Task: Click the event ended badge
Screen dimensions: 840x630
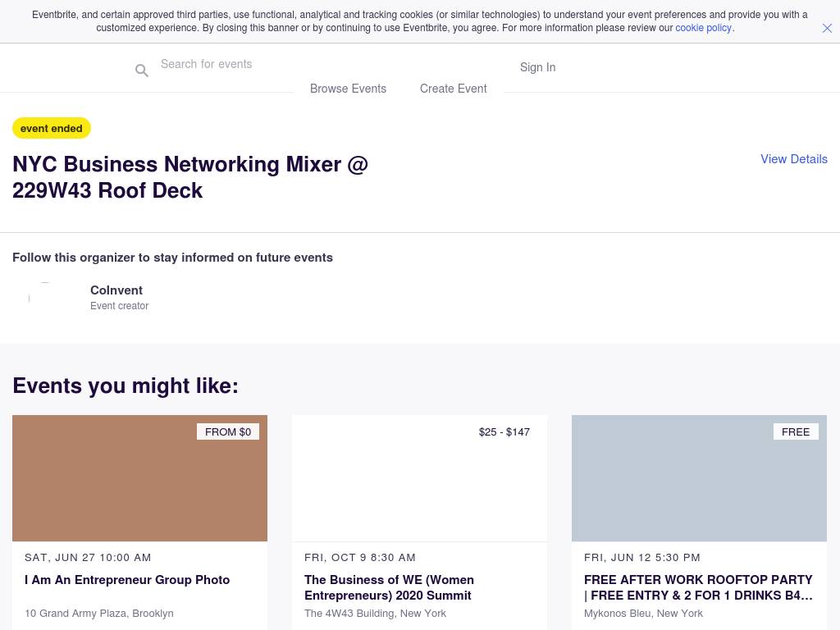Action: click(x=52, y=129)
